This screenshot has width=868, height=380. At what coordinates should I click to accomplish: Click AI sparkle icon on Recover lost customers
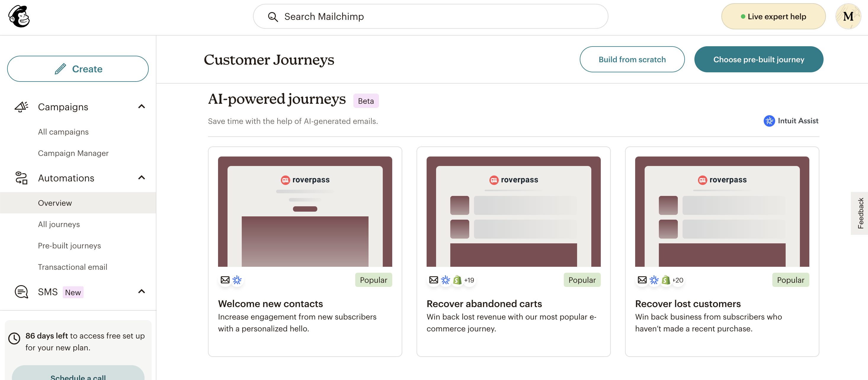[654, 280]
